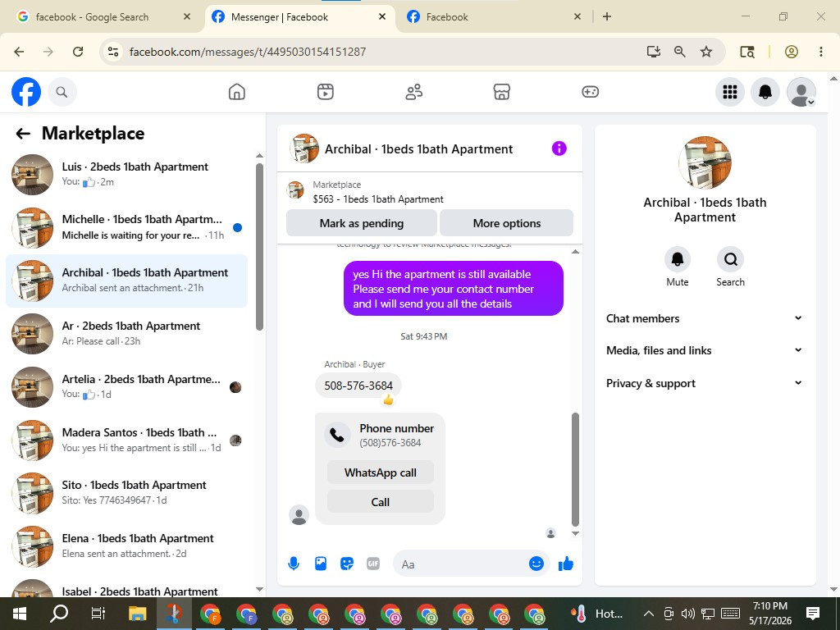Attach a photo with image icon
This screenshot has width=840, height=630.
coord(321,564)
